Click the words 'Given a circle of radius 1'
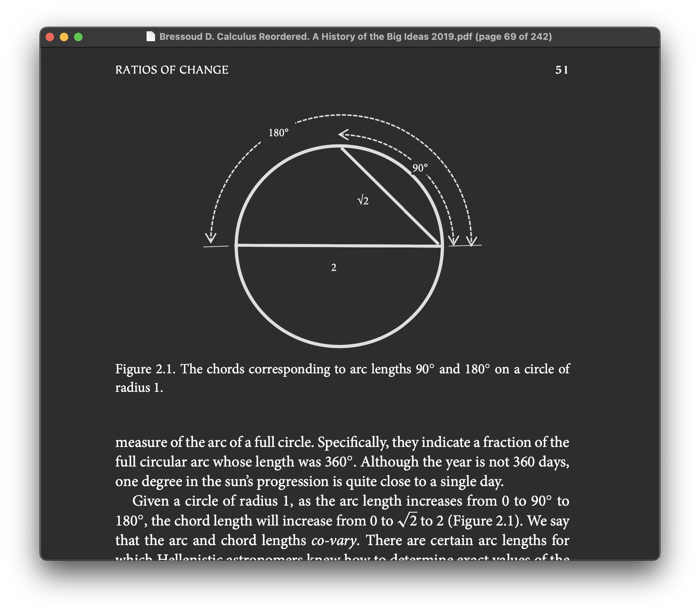 [213, 501]
